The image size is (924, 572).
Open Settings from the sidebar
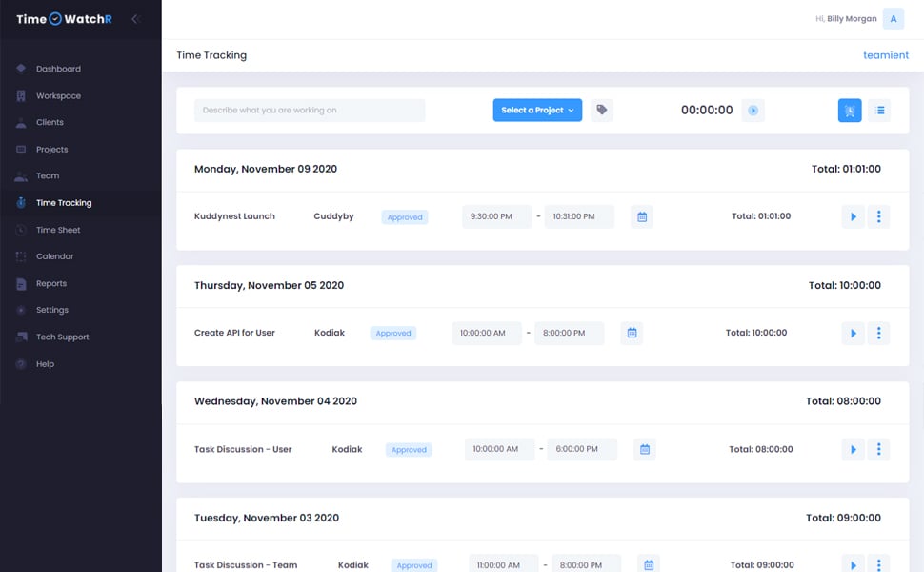[52, 310]
